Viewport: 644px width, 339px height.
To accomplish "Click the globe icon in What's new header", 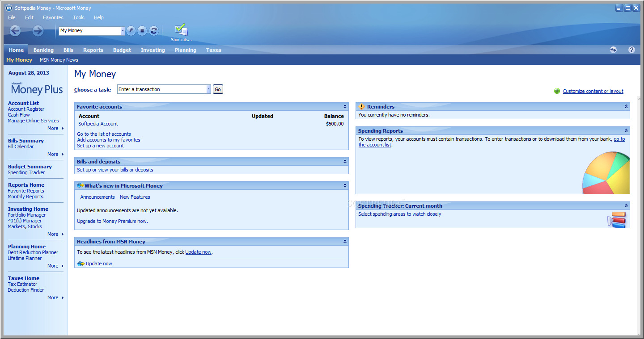I will click(x=80, y=185).
